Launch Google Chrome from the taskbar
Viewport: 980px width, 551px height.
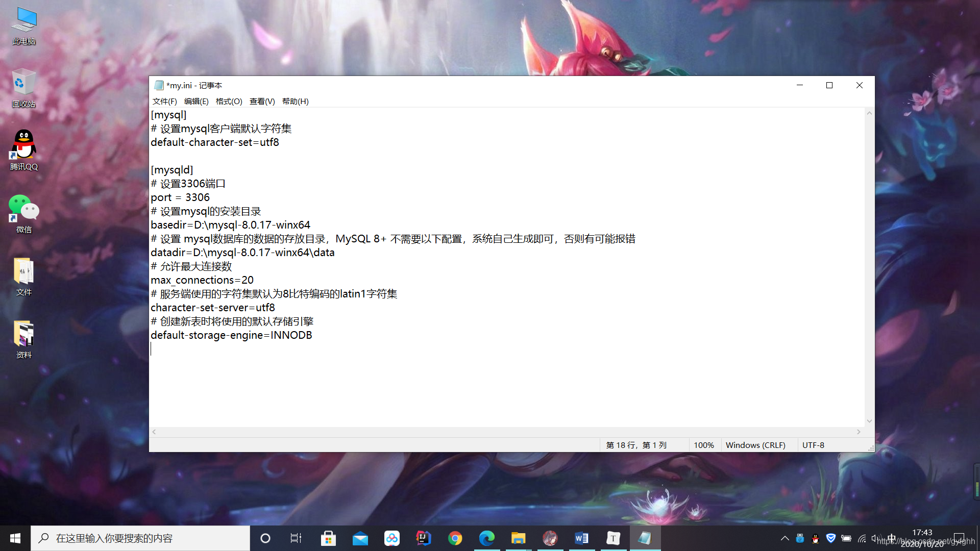[x=455, y=538]
